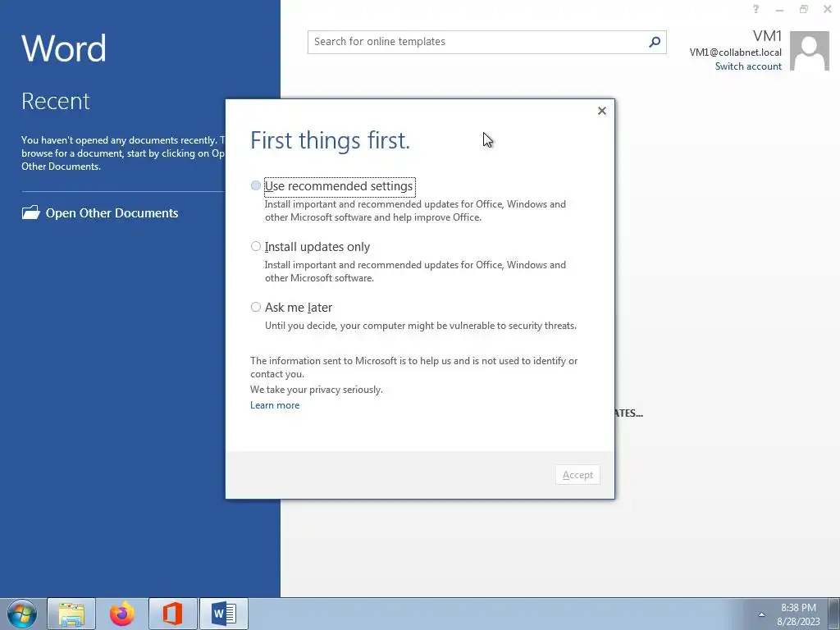Click the Accept button

click(x=577, y=475)
